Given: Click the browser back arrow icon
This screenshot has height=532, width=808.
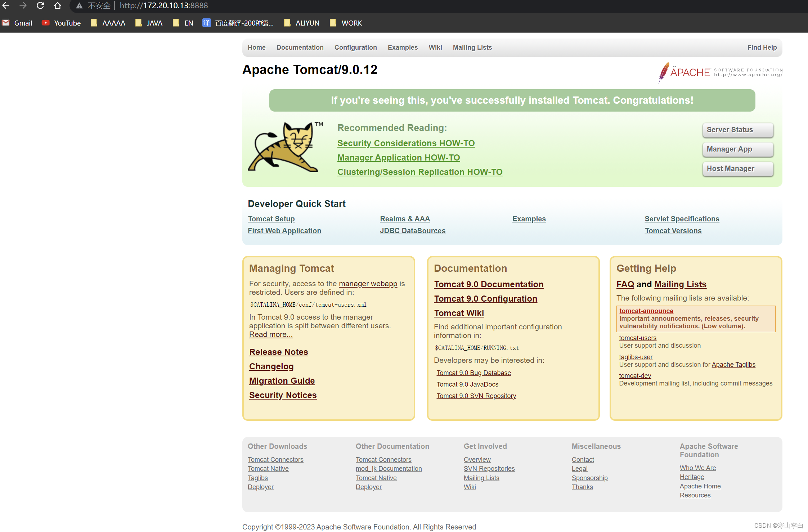Looking at the screenshot, I should pyautogui.click(x=6, y=5).
